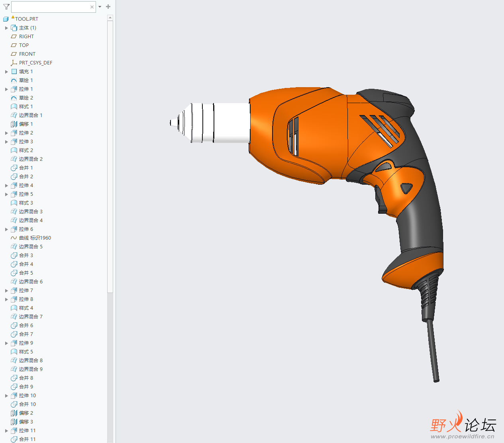This screenshot has height=443, width=504.
Task: Expand the 拉伸 8 feature
Action: [6, 299]
